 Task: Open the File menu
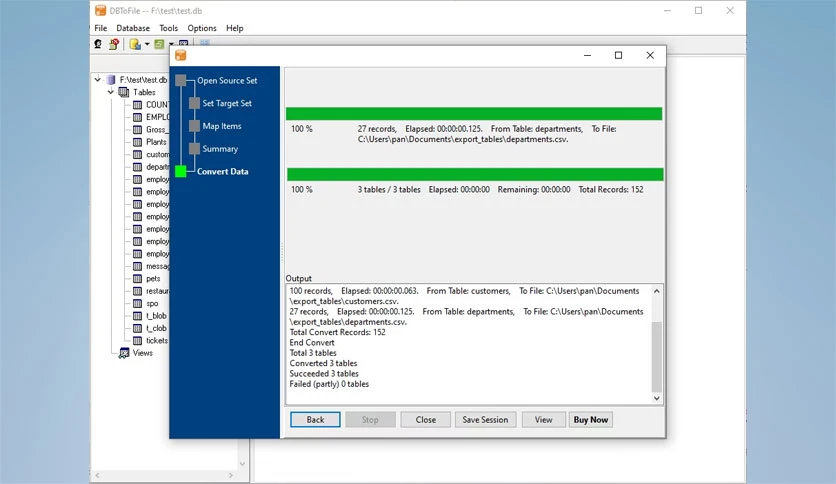coord(101,28)
